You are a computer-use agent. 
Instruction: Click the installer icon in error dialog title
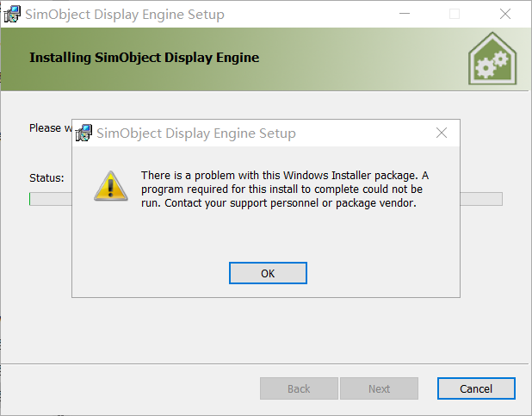84,133
